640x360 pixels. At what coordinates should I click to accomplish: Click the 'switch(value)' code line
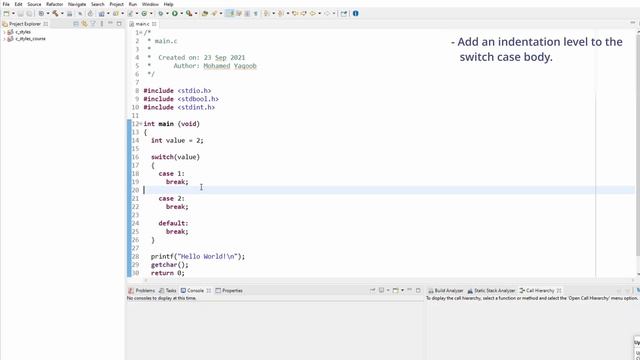[x=176, y=157]
